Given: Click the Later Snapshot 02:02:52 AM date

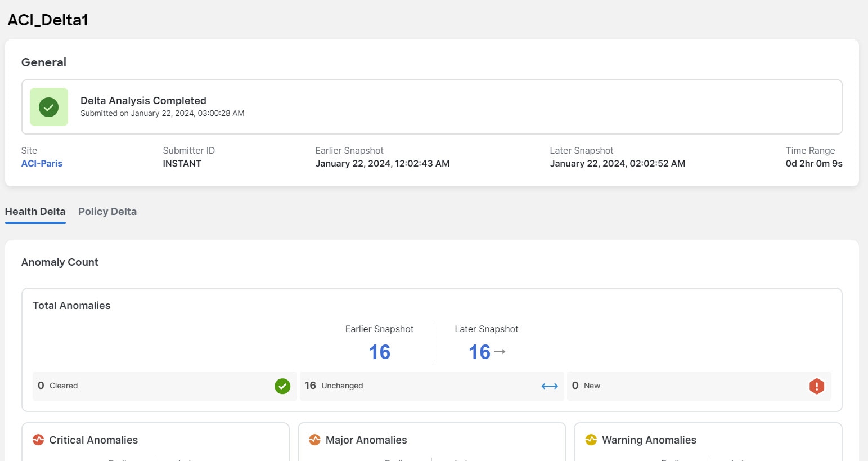Looking at the screenshot, I should [x=618, y=164].
